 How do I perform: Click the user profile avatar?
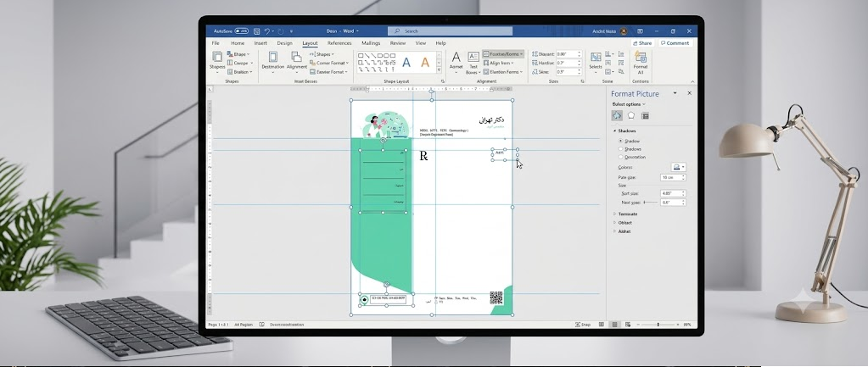(x=624, y=31)
